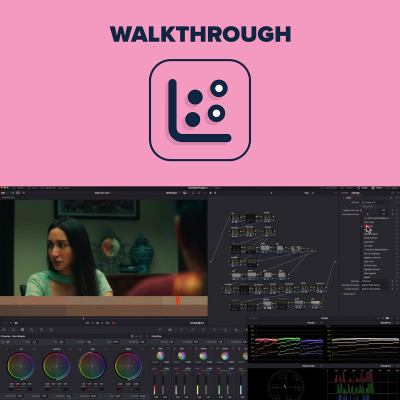Open the Curves palette icon

coord(160,329)
